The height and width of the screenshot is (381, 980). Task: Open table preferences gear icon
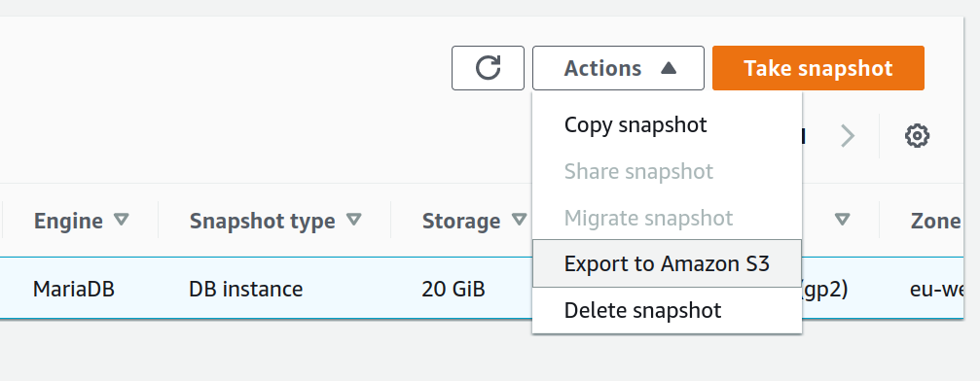click(x=917, y=135)
